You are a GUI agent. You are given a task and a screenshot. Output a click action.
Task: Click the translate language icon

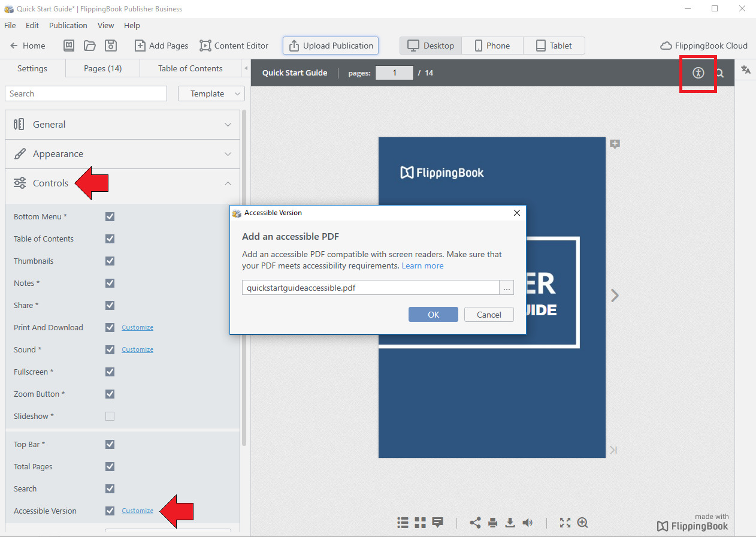746,70
